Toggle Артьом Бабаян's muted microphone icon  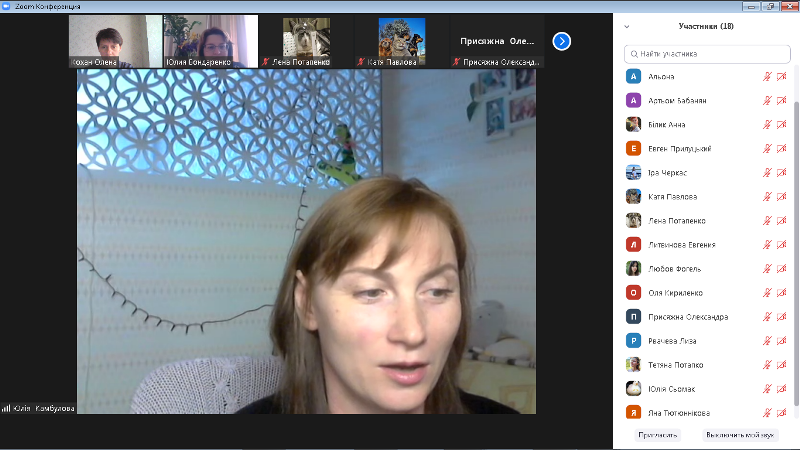click(767, 101)
